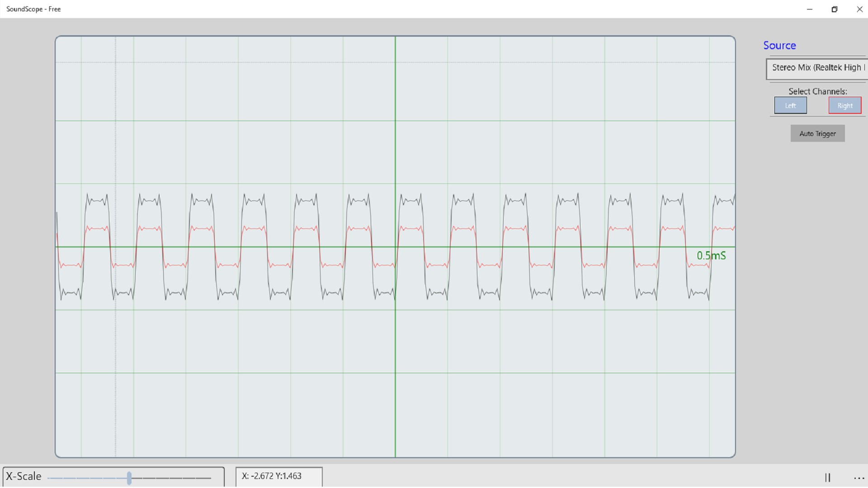Click the X Y coordinate readout box
868x488 pixels.
(278, 476)
